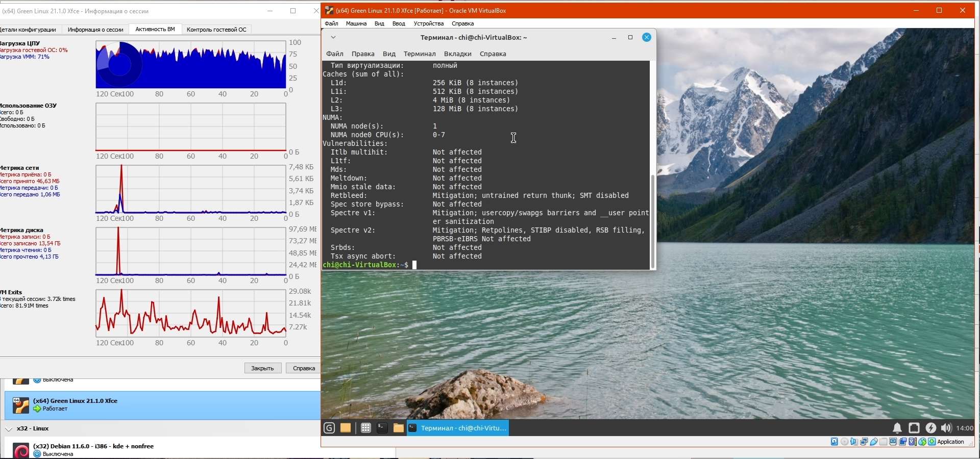
Task: Open the VirtualBox Справка menu
Action: click(x=463, y=23)
